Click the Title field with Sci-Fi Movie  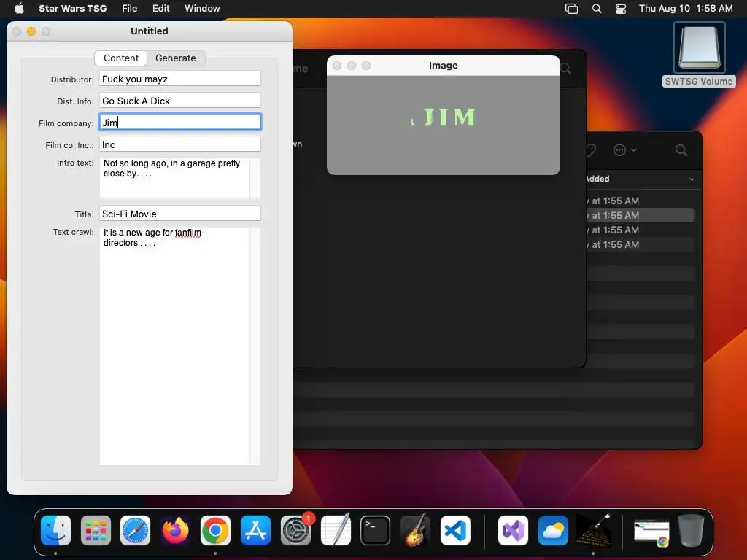pos(180,214)
